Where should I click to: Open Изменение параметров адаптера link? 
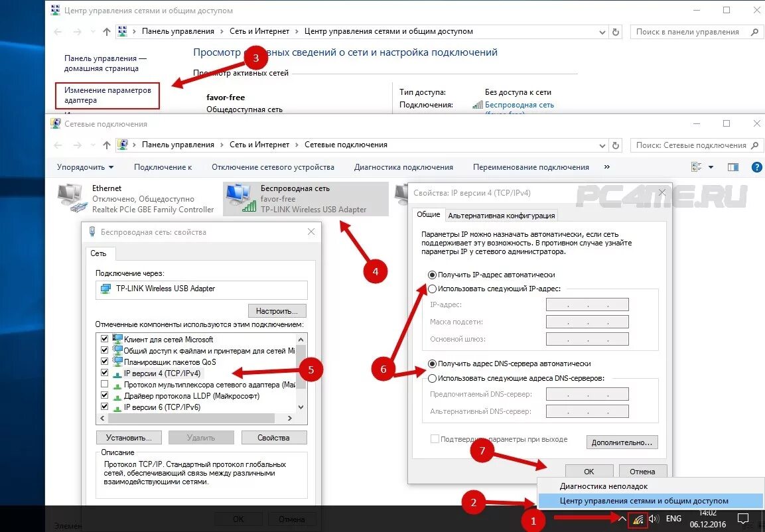pos(108,95)
